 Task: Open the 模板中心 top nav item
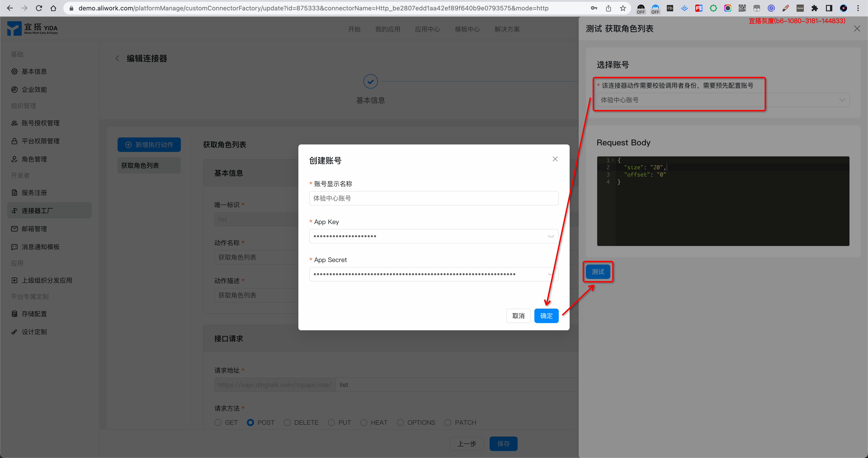pyautogui.click(x=467, y=29)
